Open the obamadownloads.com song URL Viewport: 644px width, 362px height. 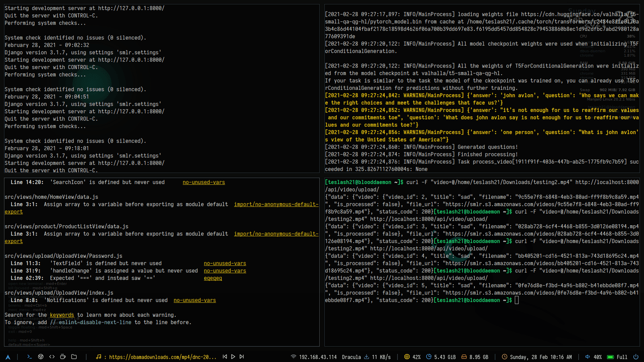pos(163,357)
